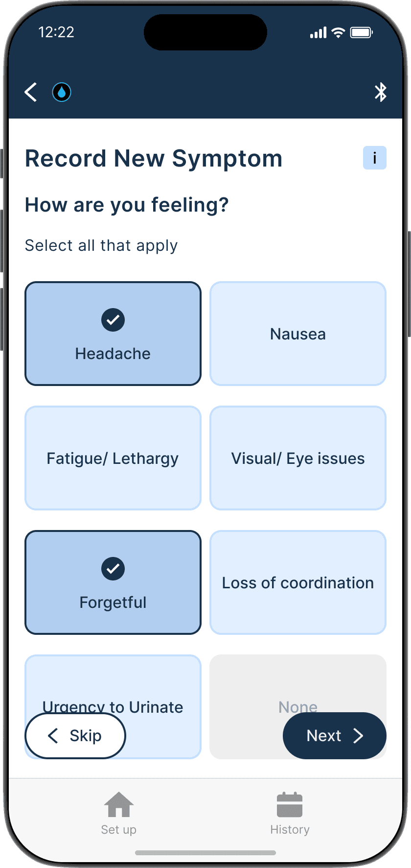
Task: Deselect the Headache symptom
Action: point(113,334)
